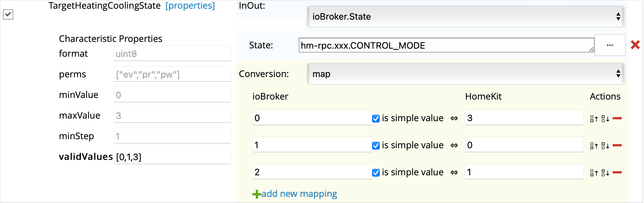This screenshot has height=203, width=644.
Task: Toggle the TargetHeatingCoolingState enable checkbox
Action: tap(8, 15)
